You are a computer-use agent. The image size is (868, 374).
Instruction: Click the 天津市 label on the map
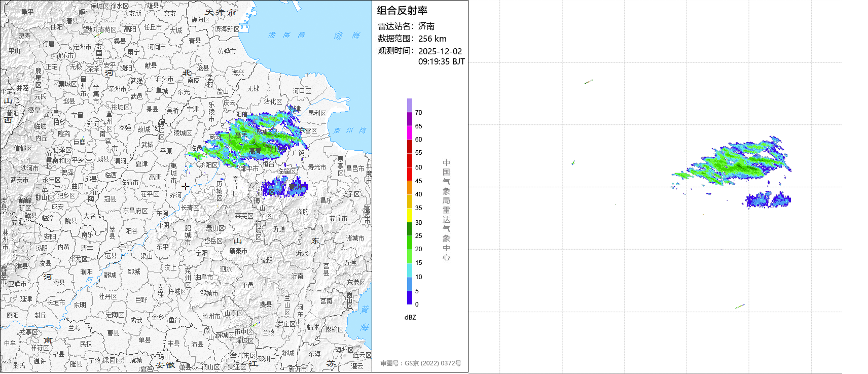tap(221, 12)
